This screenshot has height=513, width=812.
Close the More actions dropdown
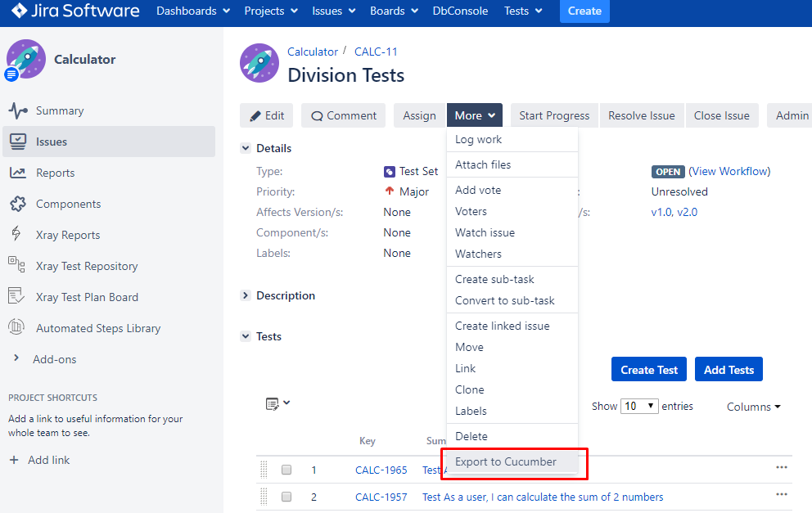pos(475,115)
